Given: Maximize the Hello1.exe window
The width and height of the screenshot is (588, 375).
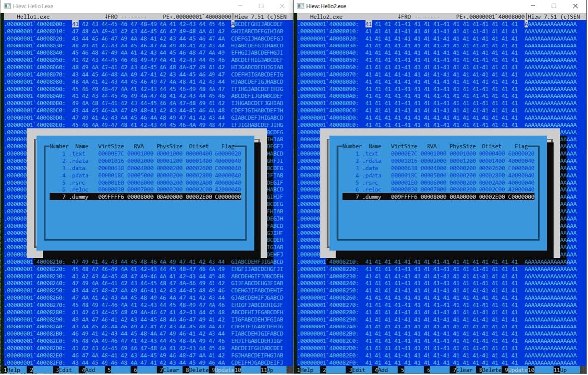Looking at the screenshot, I should (x=261, y=6).
